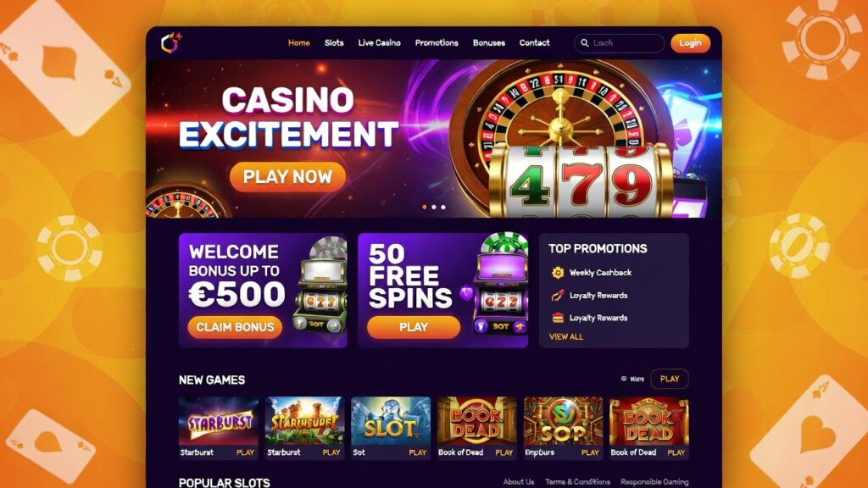The height and width of the screenshot is (488, 868).
Task: Click the slot machine in Free Spins card
Action: tap(500, 288)
